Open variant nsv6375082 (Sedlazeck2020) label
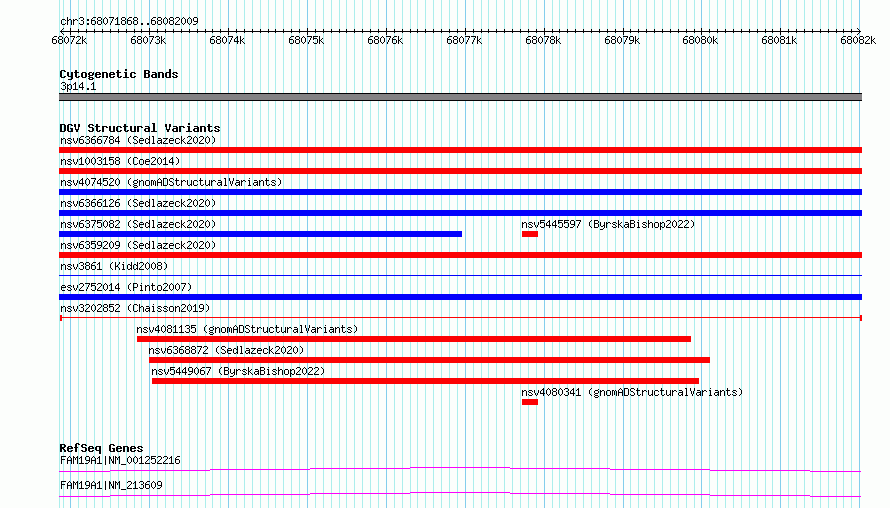 (x=138, y=224)
